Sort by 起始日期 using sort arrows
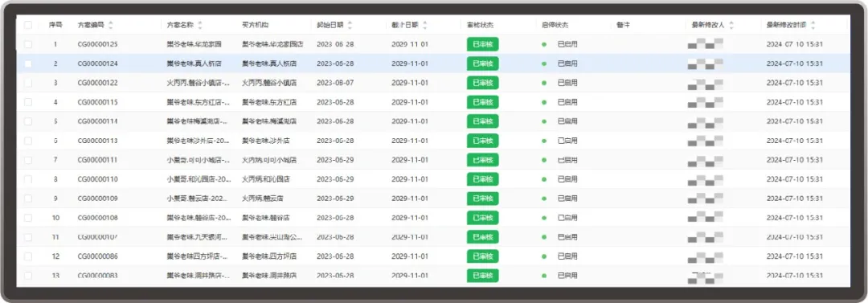Viewport: 868px width, 303px height. tap(350, 25)
